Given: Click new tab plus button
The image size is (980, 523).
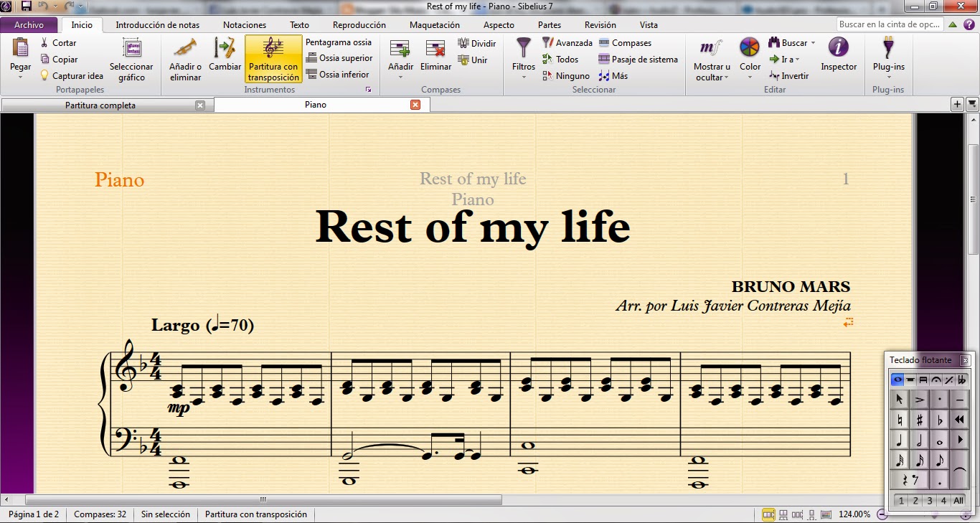Looking at the screenshot, I should [957, 104].
